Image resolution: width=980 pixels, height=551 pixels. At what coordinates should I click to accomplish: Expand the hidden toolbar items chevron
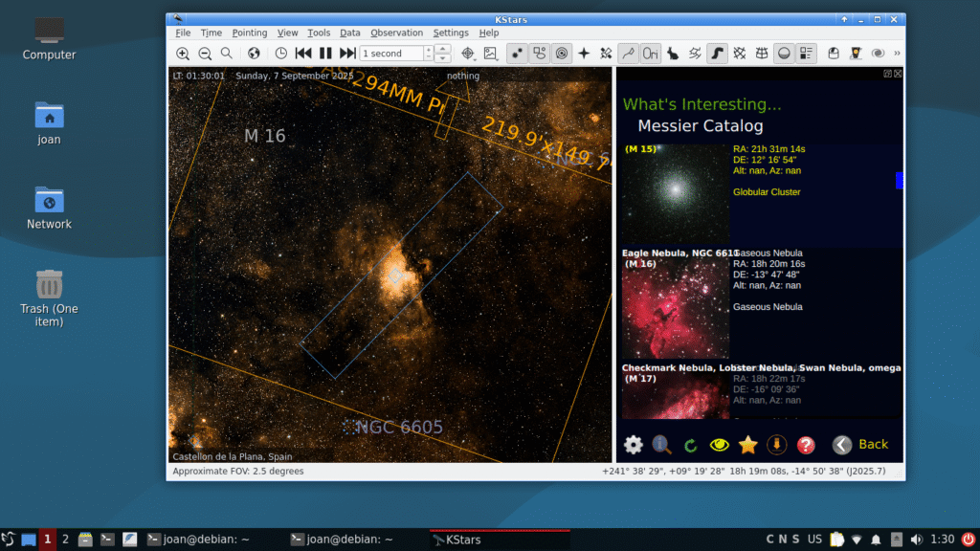[x=897, y=54]
